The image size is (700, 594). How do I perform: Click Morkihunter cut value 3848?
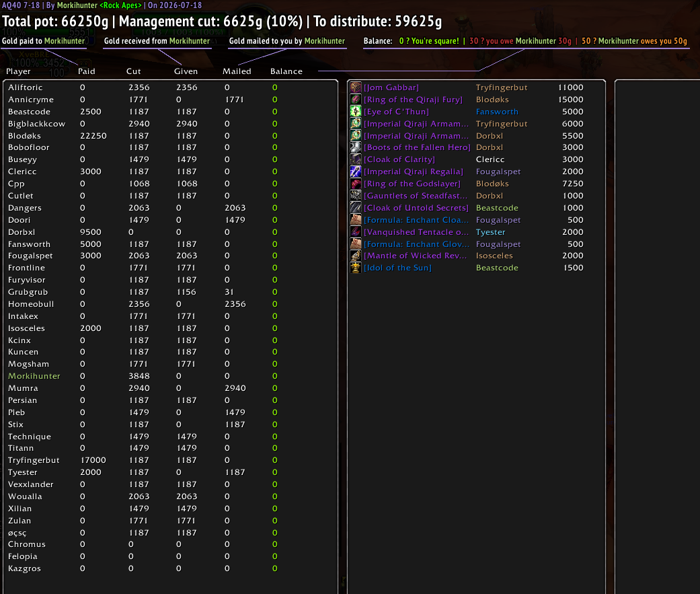[x=139, y=376]
